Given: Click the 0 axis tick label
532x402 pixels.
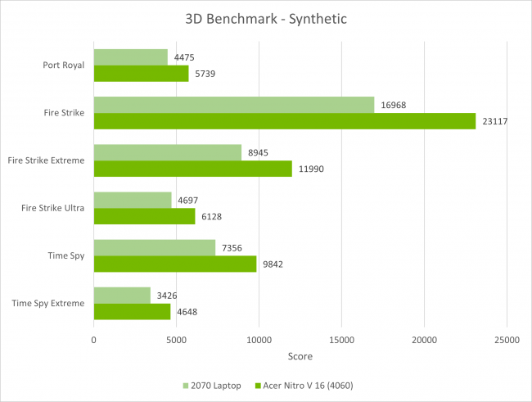Looking at the screenshot, I should click(93, 340).
